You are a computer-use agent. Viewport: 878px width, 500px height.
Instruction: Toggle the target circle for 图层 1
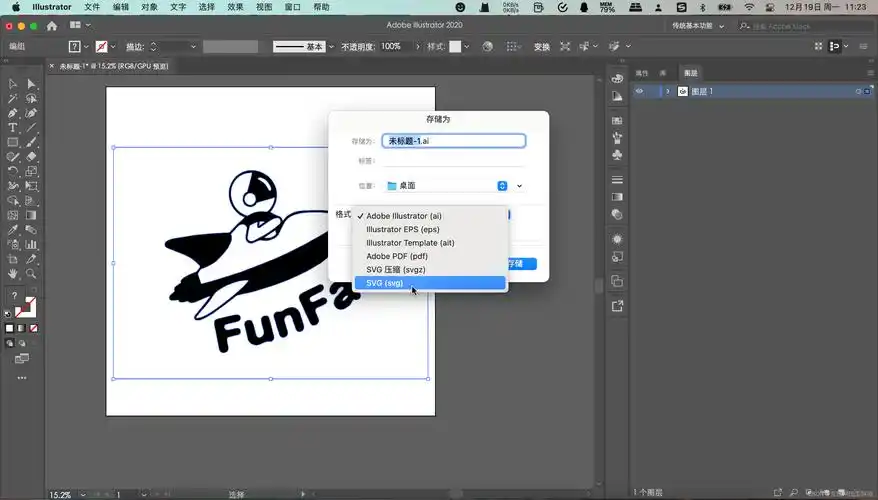(858, 91)
